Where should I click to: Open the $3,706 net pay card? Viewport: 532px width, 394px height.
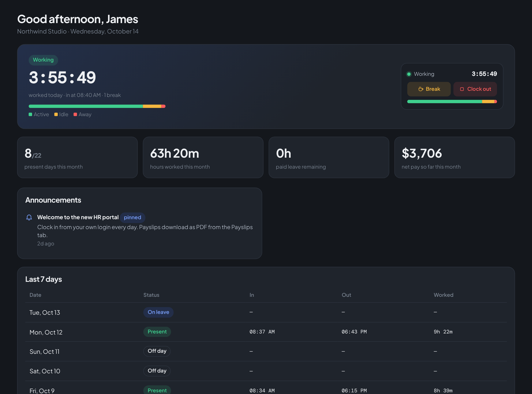455,157
